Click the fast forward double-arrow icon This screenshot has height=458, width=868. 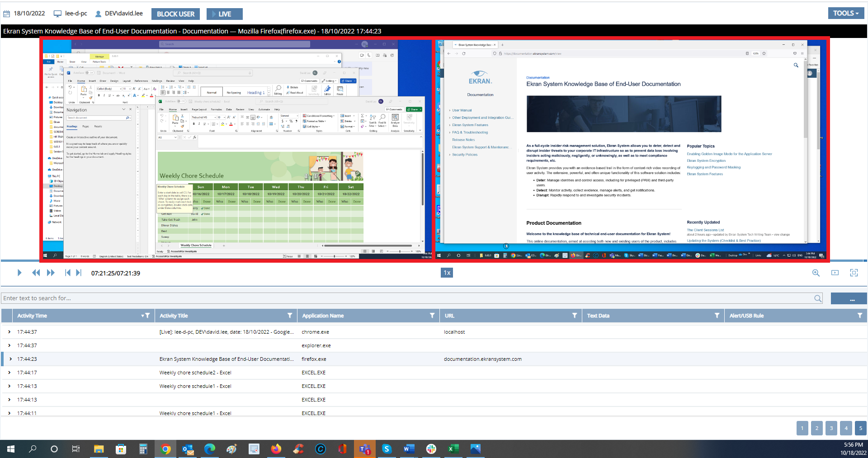pyautogui.click(x=51, y=273)
